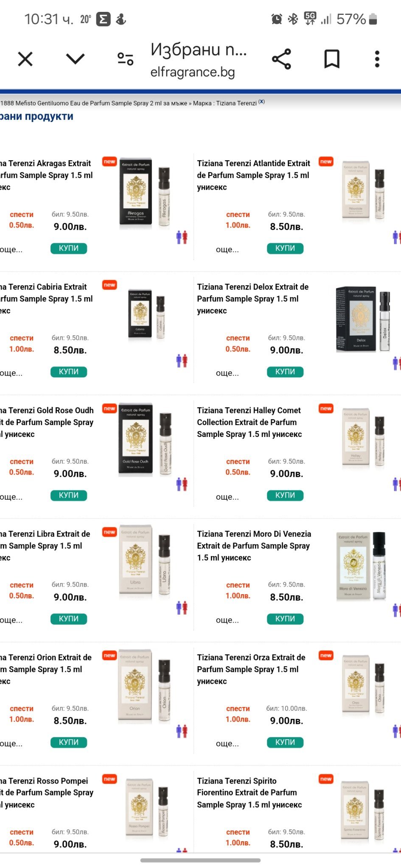Show more info for Orza sample
The height and width of the screenshot is (868, 401).
[227, 743]
